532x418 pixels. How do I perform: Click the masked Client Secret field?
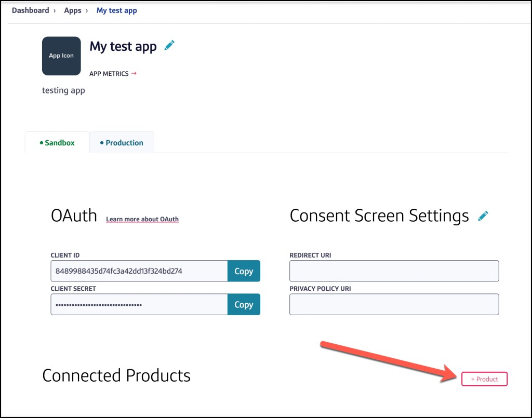pos(139,305)
